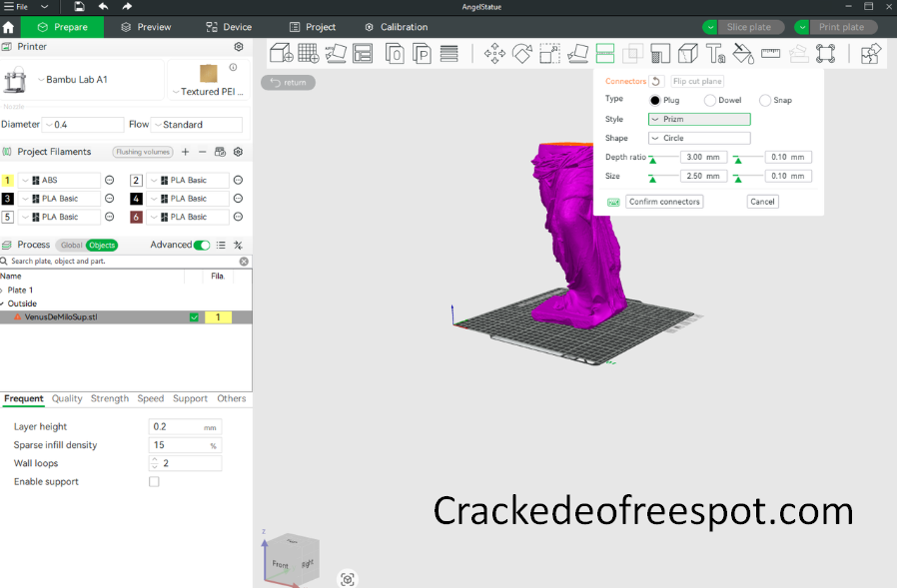Open the Quality settings tab
900x588 pixels.
67,399
